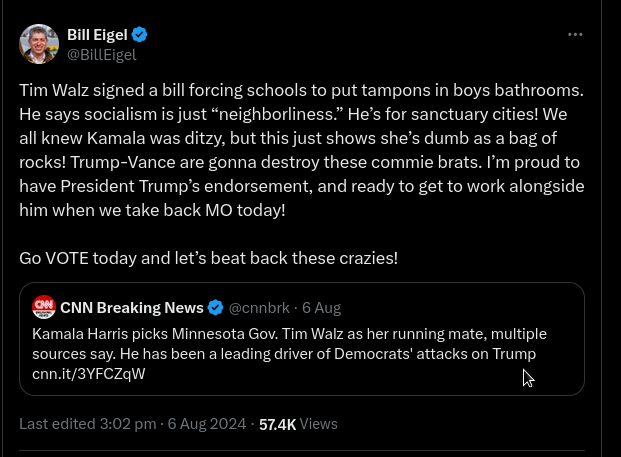The image size is (621, 457).
Task: Click the blue verified badge beside Bill Eigel
Action: click(x=140, y=35)
